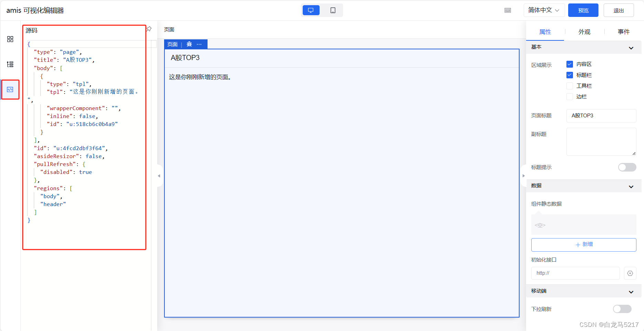Toggle 标题提示 switch
The width and height of the screenshot is (644, 331).
(x=627, y=167)
